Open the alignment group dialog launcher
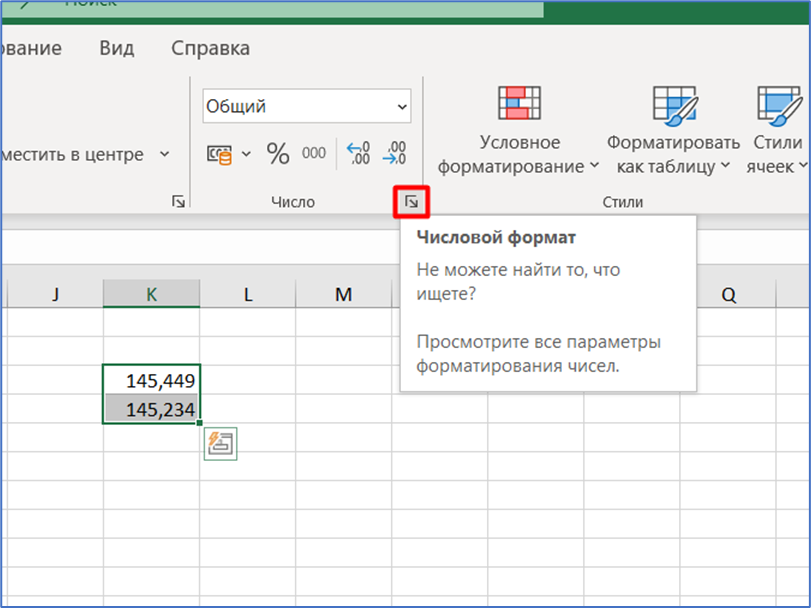The height and width of the screenshot is (608, 811). 178,201
